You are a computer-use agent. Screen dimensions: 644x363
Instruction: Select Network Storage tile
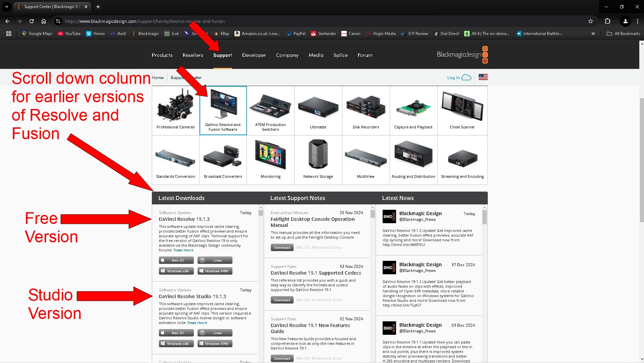click(318, 160)
